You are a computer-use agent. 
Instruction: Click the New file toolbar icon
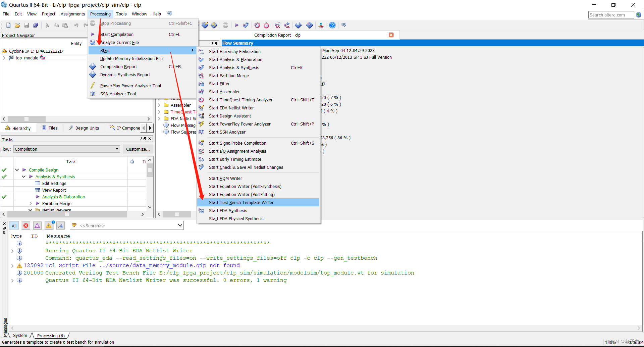pos(8,25)
